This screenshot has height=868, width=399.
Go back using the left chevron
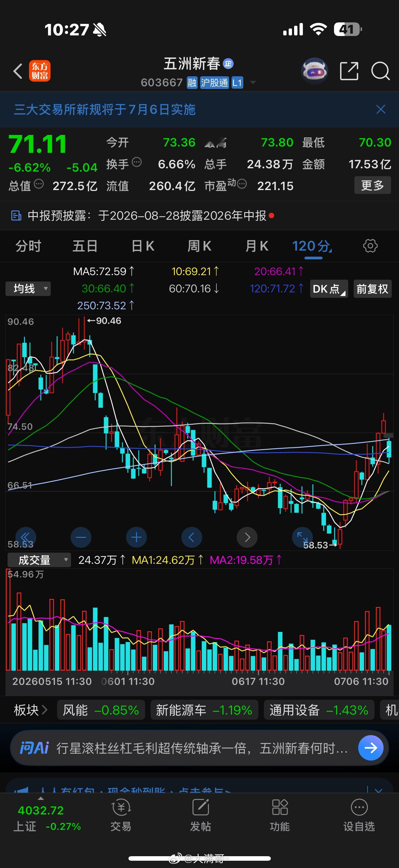point(18,71)
